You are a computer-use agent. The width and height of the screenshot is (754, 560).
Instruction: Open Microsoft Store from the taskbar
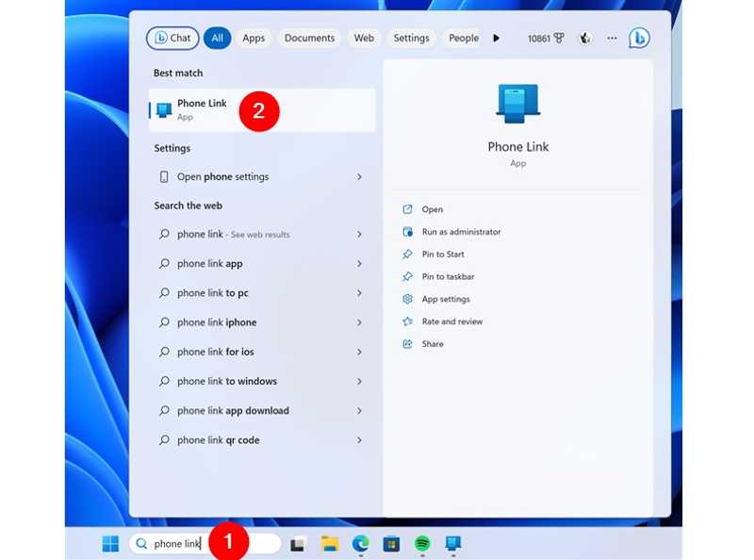pos(390,543)
